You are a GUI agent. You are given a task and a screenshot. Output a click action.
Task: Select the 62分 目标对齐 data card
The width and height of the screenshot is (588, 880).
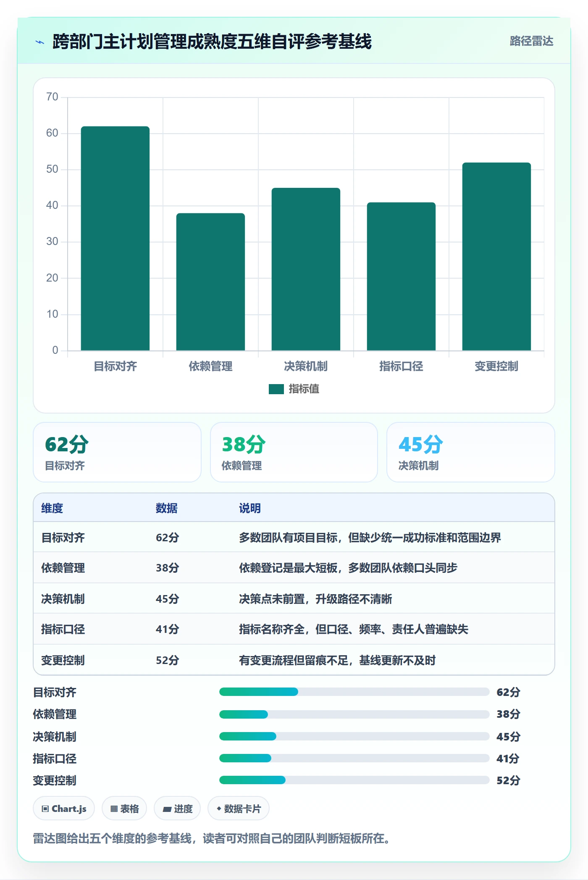(117, 452)
